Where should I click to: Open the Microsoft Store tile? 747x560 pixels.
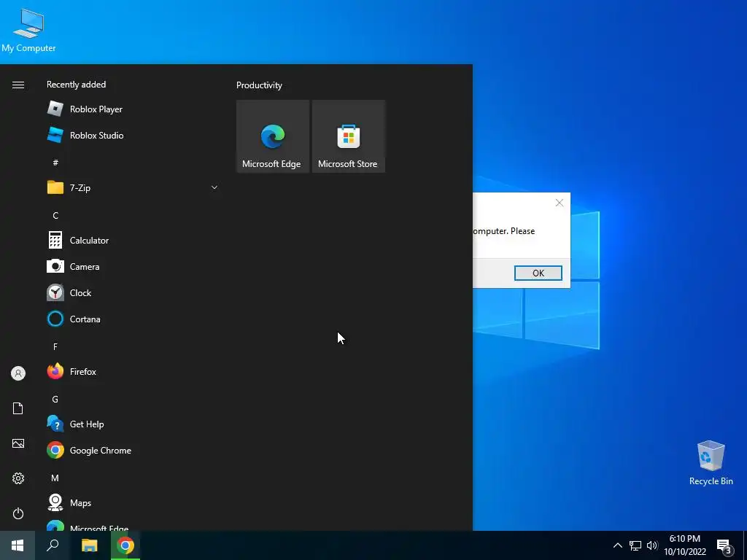pyautogui.click(x=348, y=136)
